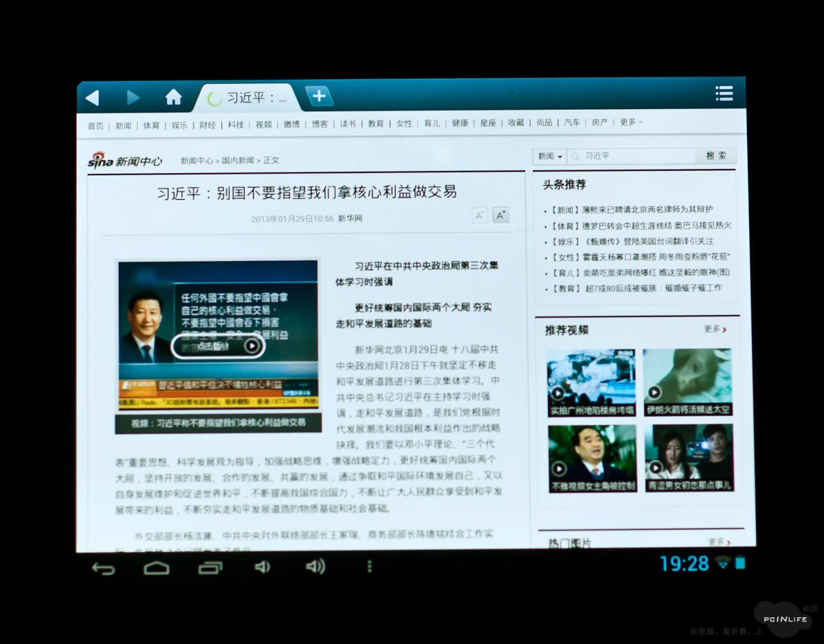Image resolution: width=824 pixels, height=644 pixels.
Task: Focus the search field containing 习近平
Action: 632,156
